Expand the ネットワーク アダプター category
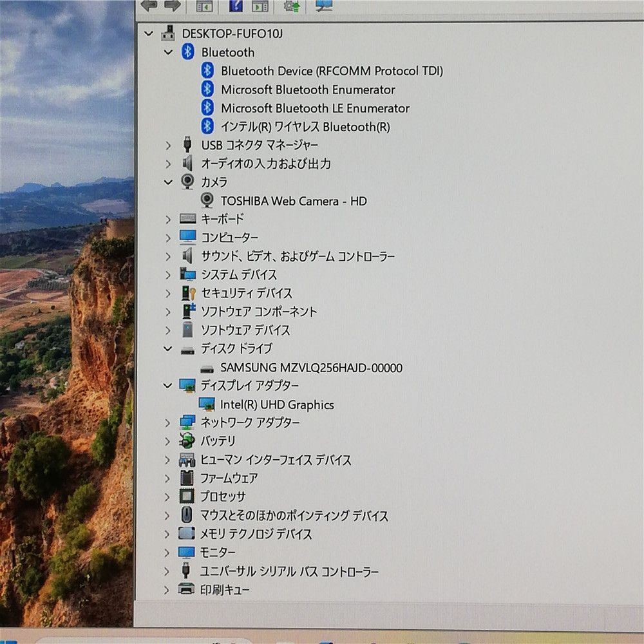644x644 pixels. click(167, 422)
